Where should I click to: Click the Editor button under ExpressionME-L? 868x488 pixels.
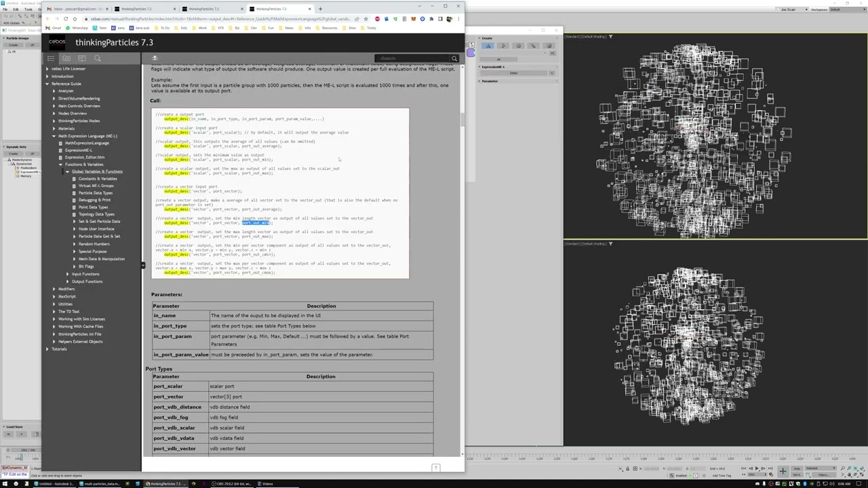tap(513, 73)
